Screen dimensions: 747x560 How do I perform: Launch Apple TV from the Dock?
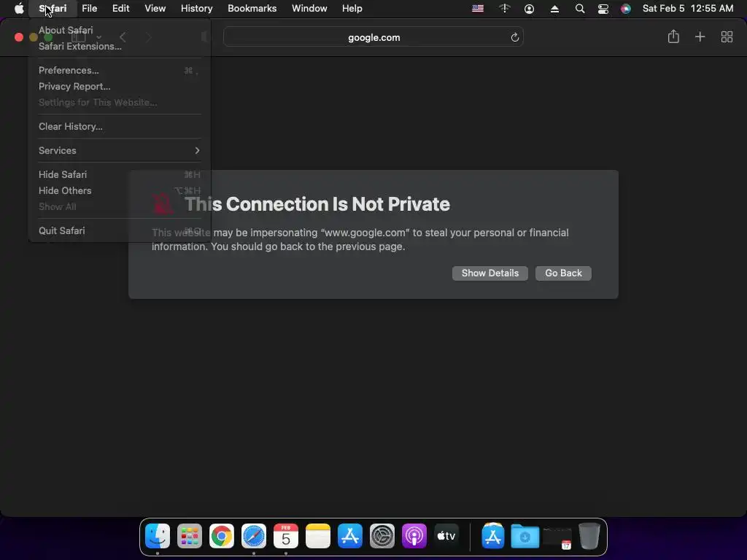pos(446,536)
